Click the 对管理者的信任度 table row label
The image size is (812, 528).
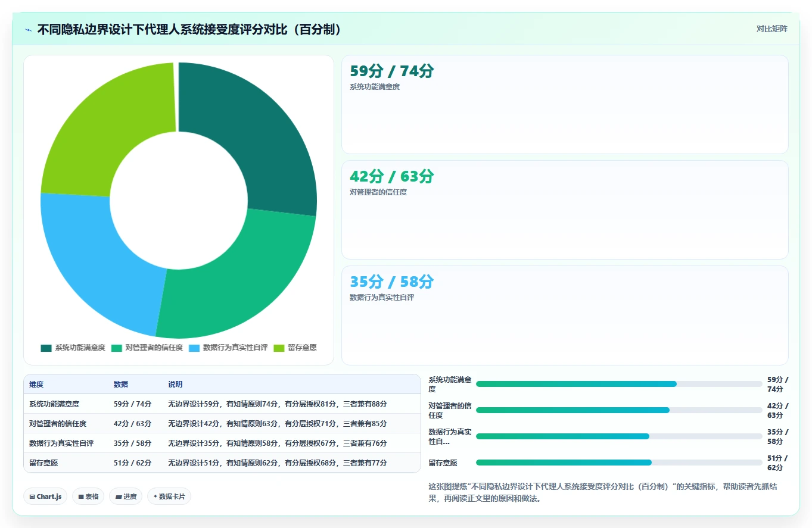58,424
